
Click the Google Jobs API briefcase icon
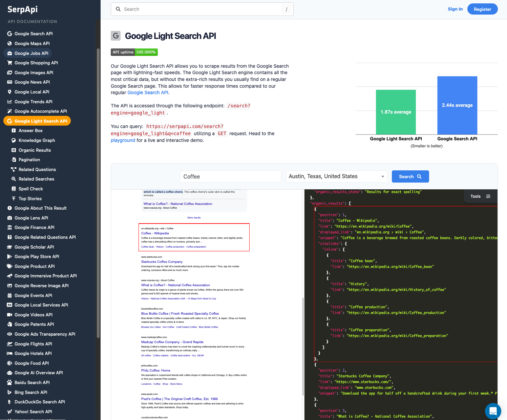[9, 53]
